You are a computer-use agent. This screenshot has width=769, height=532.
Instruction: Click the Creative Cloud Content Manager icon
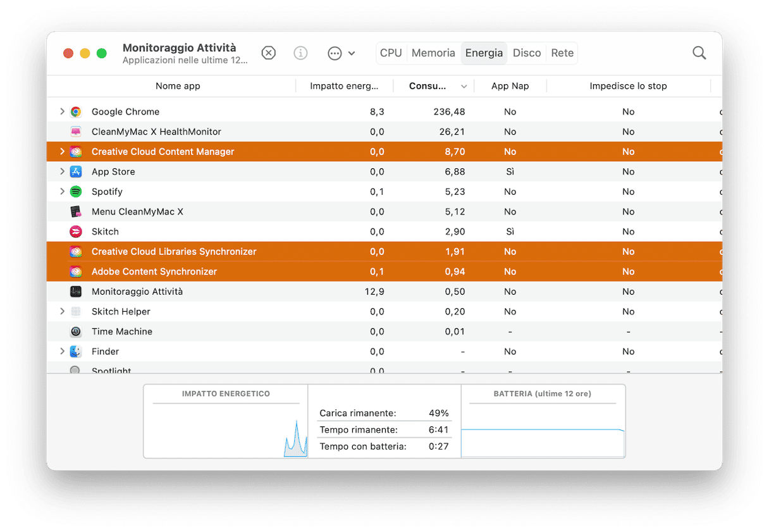tap(76, 152)
